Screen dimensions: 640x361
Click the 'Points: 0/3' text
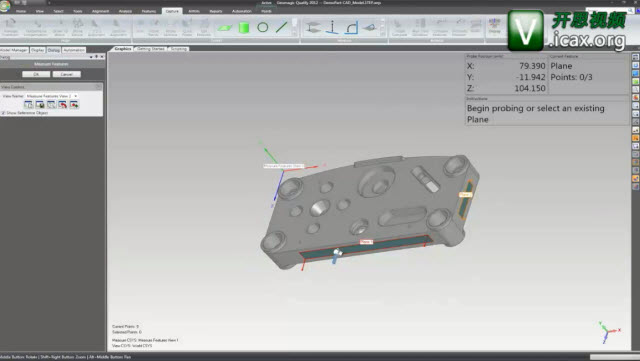[571, 77]
